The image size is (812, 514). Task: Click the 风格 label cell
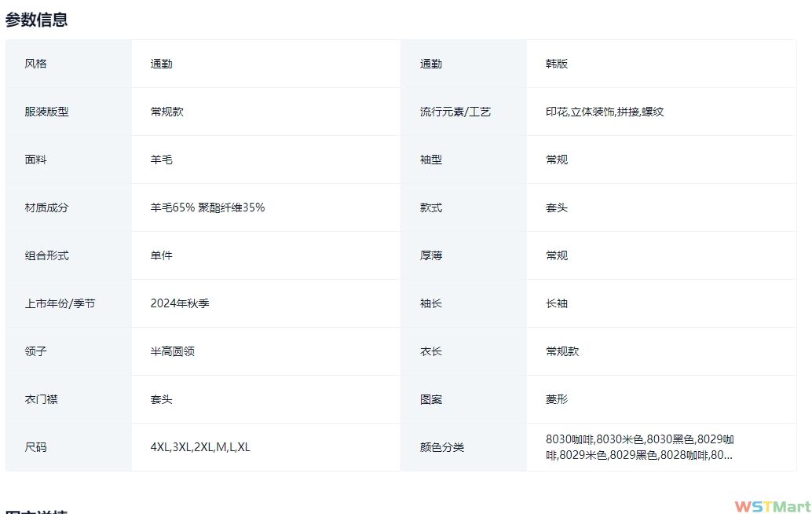[x=36, y=64]
